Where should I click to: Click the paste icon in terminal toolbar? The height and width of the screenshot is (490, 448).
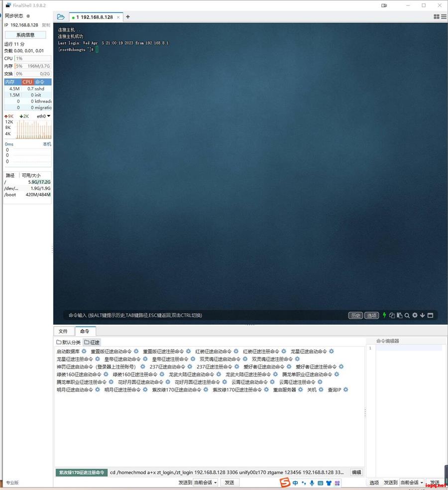[400, 315]
